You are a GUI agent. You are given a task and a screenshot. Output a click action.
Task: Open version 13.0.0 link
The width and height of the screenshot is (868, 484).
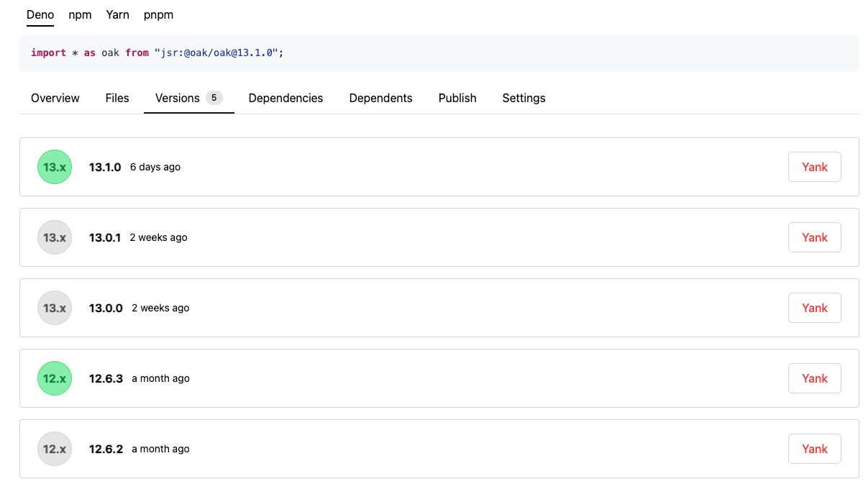click(x=106, y=308)
